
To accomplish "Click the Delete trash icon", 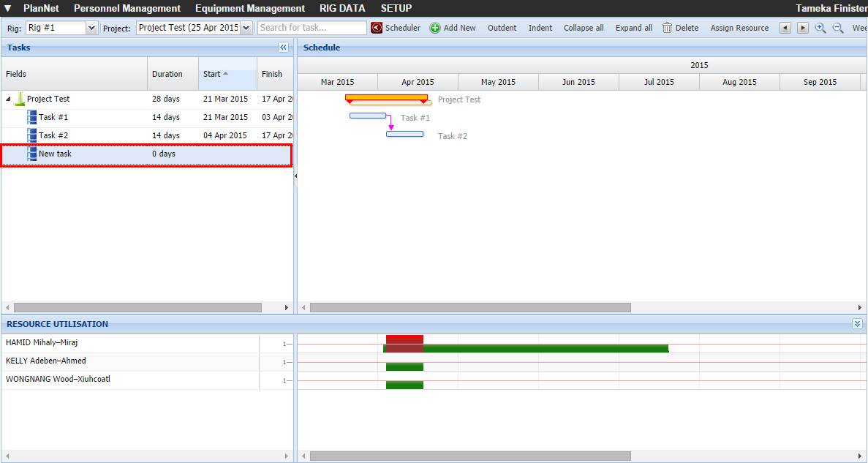I will tap(667, 28).
